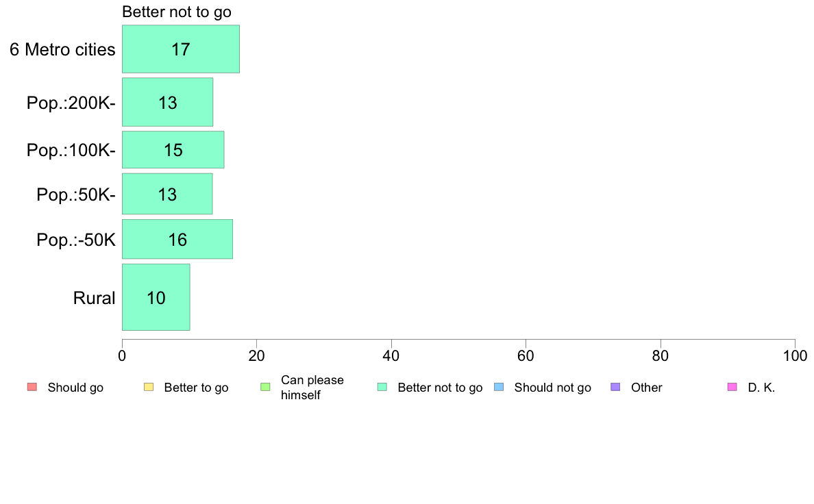Click the Can please himself legend label

[x=312, y=388]
